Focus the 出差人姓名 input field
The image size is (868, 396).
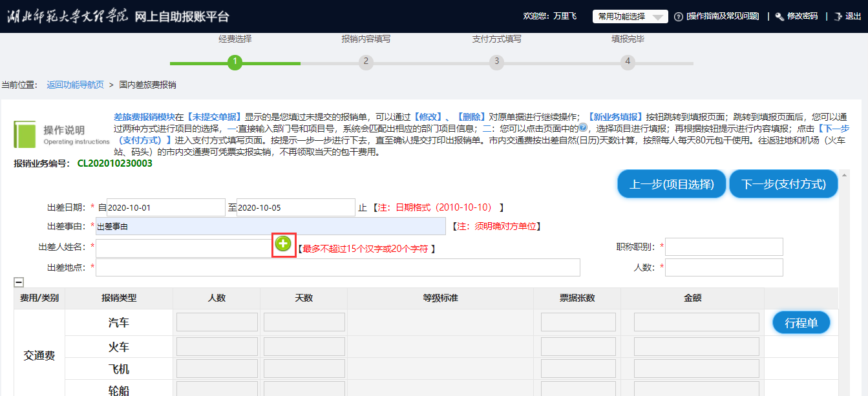pos(184,247)
